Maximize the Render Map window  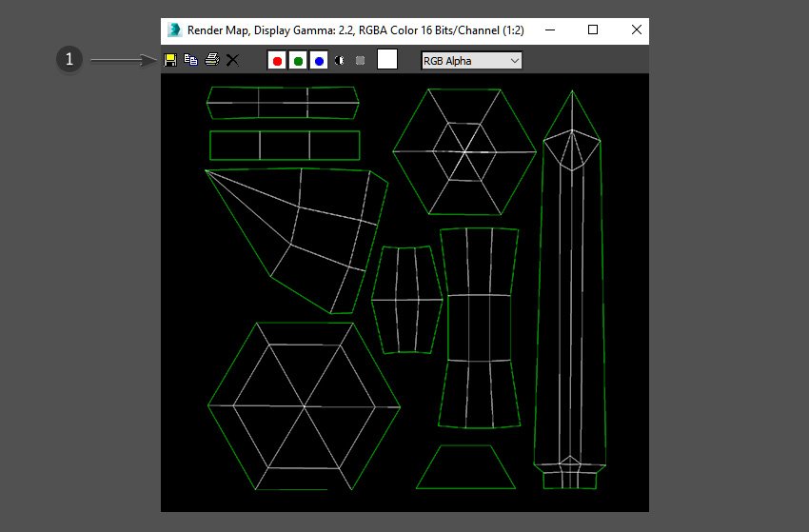click(x=593, y=30)
